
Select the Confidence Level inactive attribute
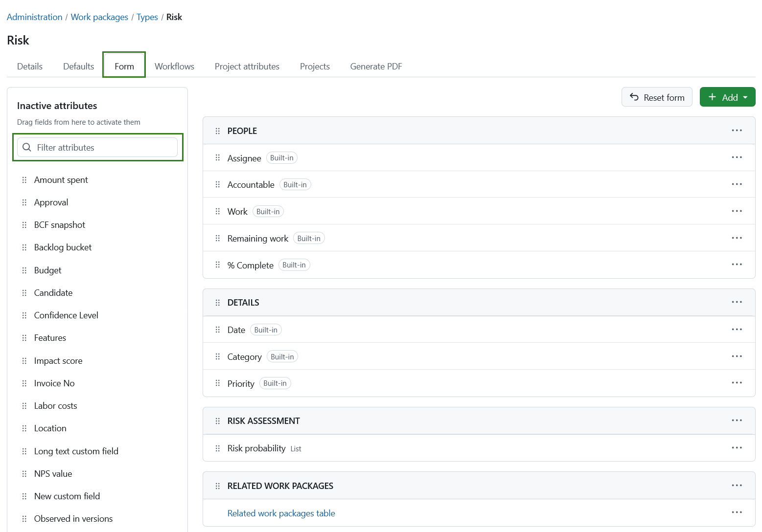(x=66, y=315)
